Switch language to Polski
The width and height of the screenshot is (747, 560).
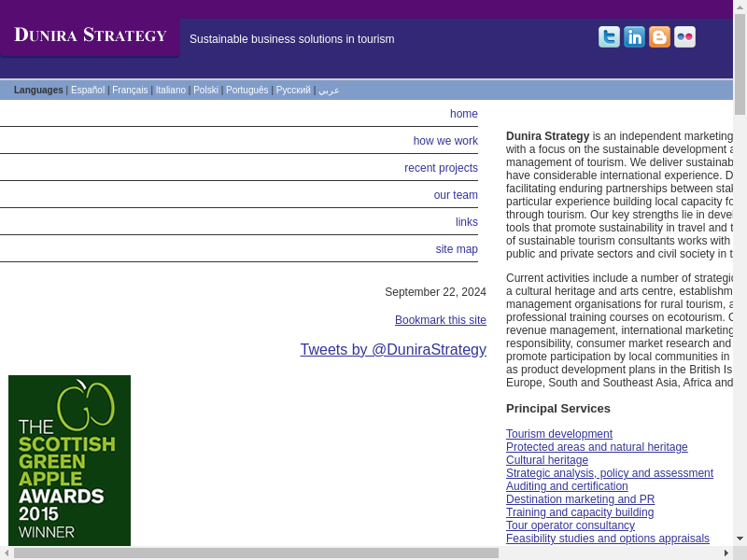click(x=205, y=91)
